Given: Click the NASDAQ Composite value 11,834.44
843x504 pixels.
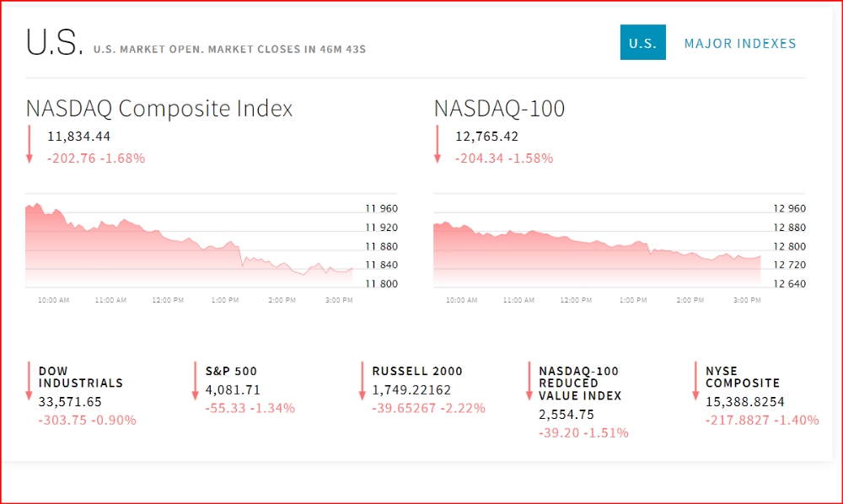Looking at the screenshot, I should pyautogui.click(x=79, y=137).
